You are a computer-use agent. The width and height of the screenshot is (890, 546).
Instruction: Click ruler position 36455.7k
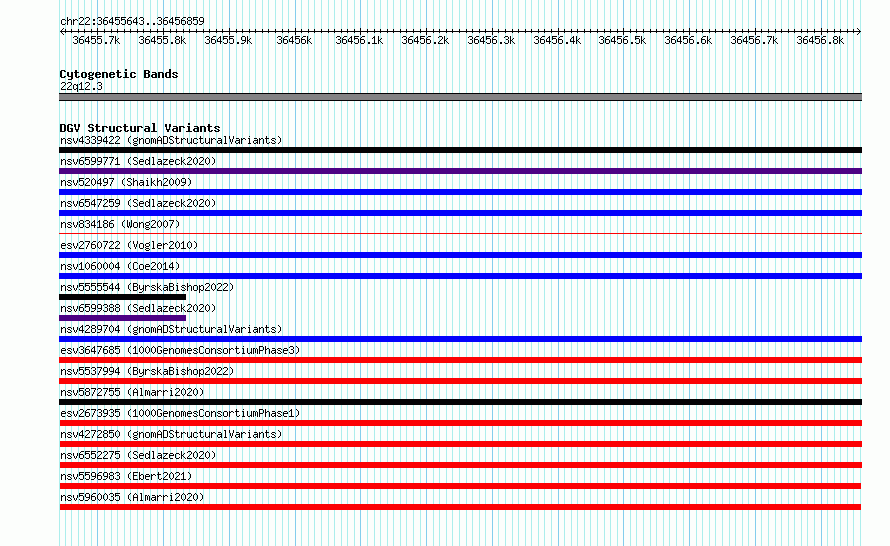[96, 40]
